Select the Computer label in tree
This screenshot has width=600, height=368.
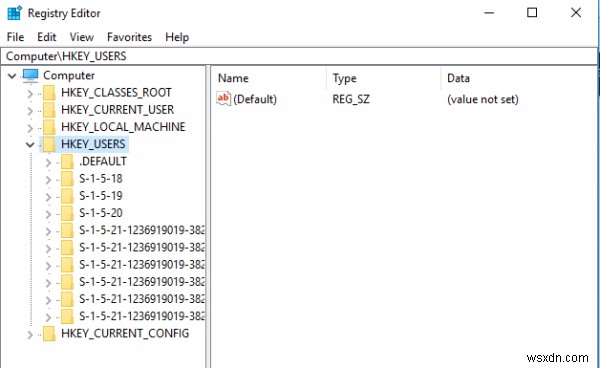click(69, 75)
